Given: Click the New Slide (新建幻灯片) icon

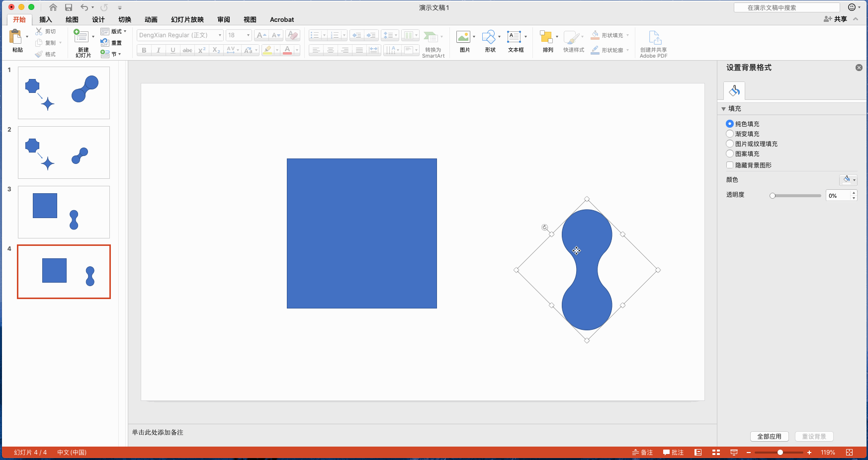Looking at the screenshot, I should tap(82, 37).
